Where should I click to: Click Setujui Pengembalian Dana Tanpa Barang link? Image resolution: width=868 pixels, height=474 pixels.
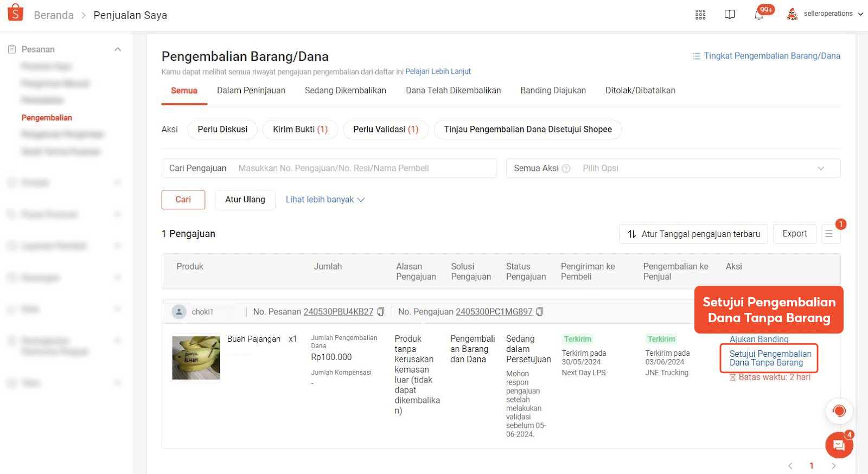(770, 358)
